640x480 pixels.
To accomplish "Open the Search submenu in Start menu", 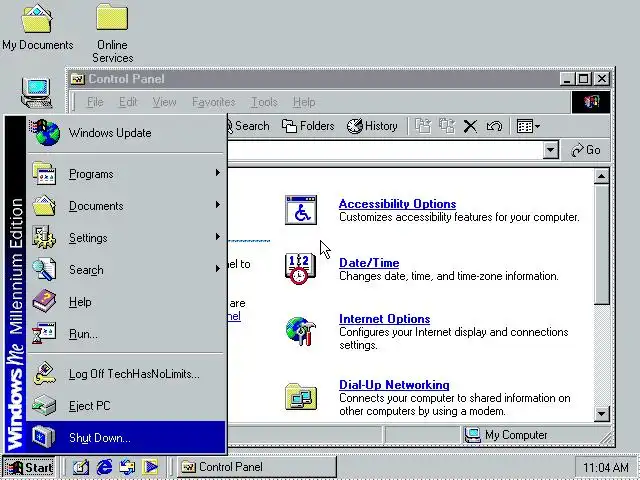I will [126, 269].
